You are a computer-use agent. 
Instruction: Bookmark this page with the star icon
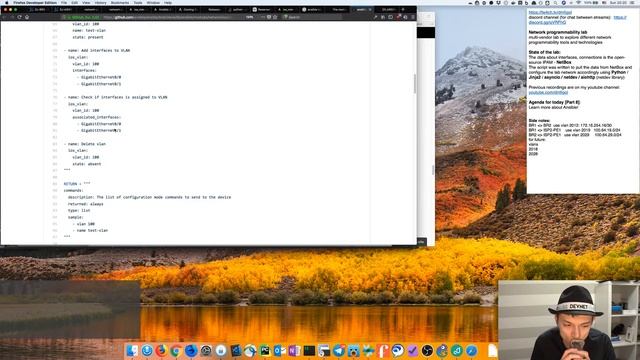pos(275,17)
